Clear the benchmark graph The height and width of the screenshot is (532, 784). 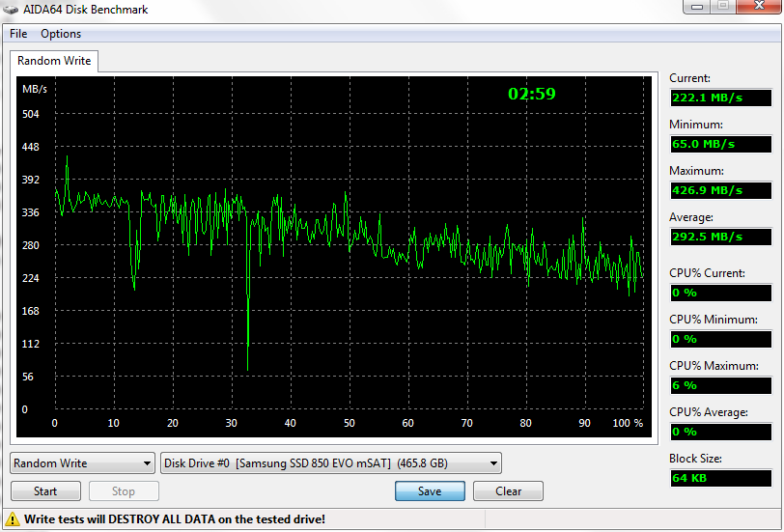(x=508, y=491)
